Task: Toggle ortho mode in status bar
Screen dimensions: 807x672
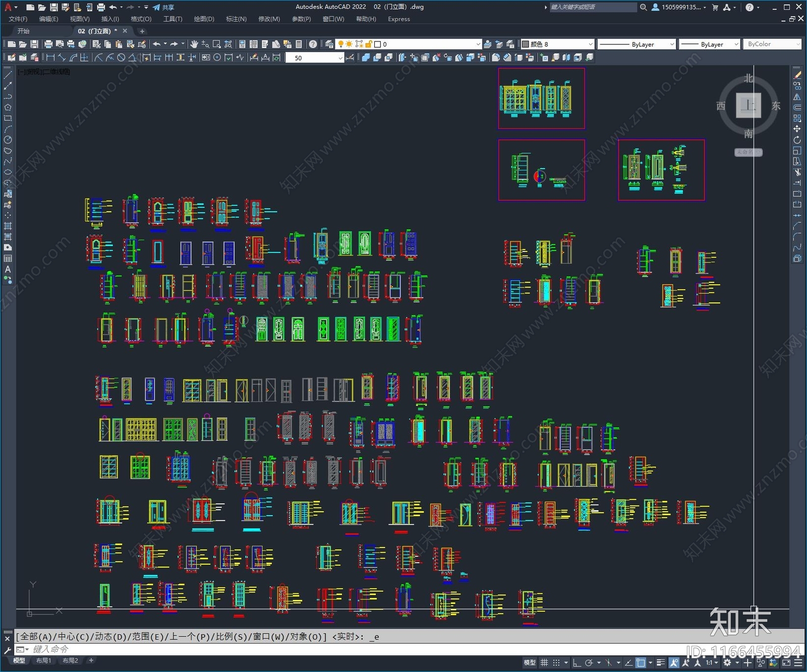Action: coord(577,663)
